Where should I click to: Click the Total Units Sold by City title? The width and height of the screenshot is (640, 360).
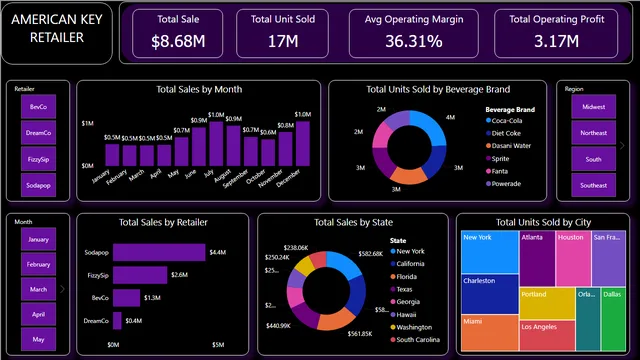(543, 222)
